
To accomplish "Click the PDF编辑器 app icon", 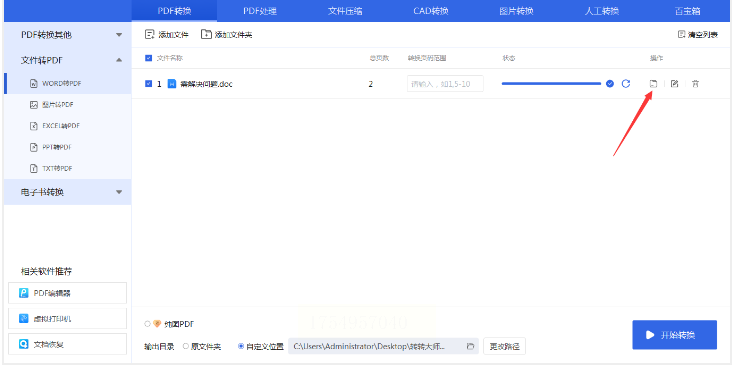I will point(24,293).
